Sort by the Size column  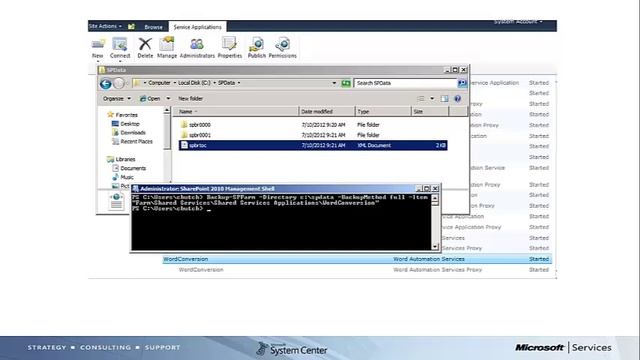point(430,111)
